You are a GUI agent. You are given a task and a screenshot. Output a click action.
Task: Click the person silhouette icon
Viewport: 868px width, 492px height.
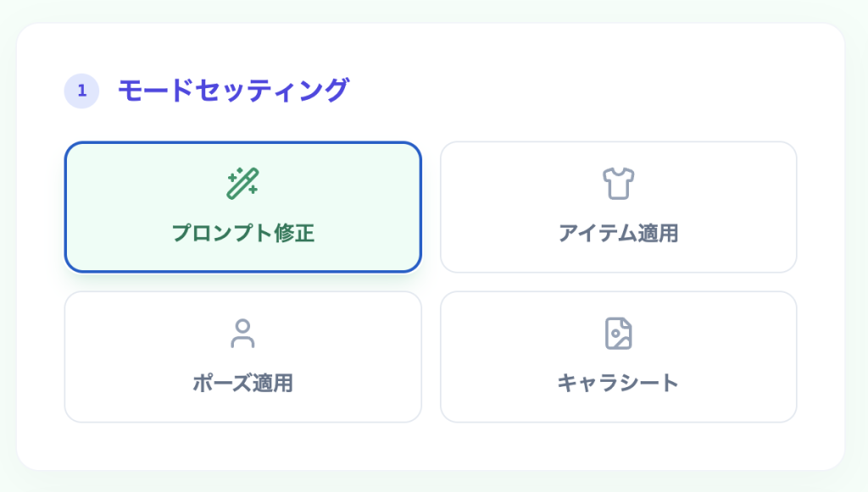242,334
